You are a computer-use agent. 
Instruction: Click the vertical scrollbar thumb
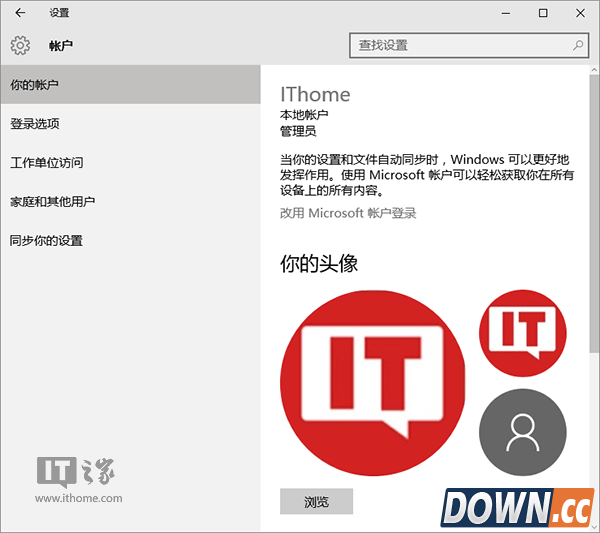point(594,214)
